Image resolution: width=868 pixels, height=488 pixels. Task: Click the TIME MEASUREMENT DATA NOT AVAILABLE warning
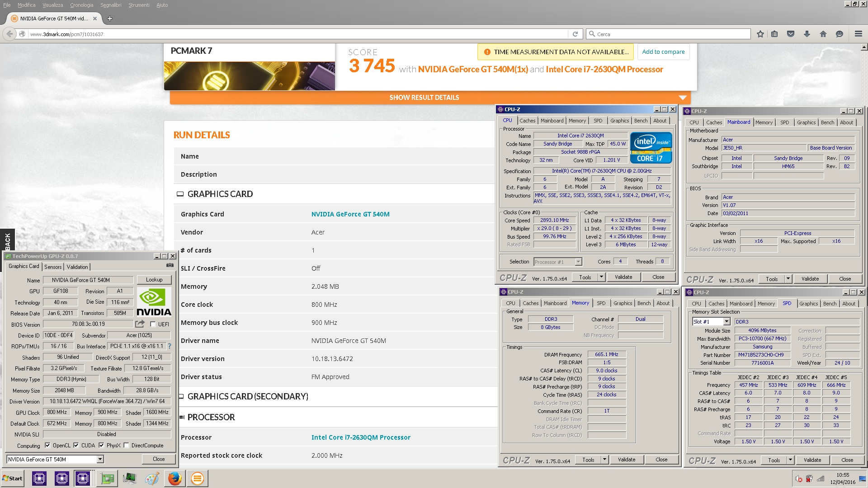[x=556, y=52]
